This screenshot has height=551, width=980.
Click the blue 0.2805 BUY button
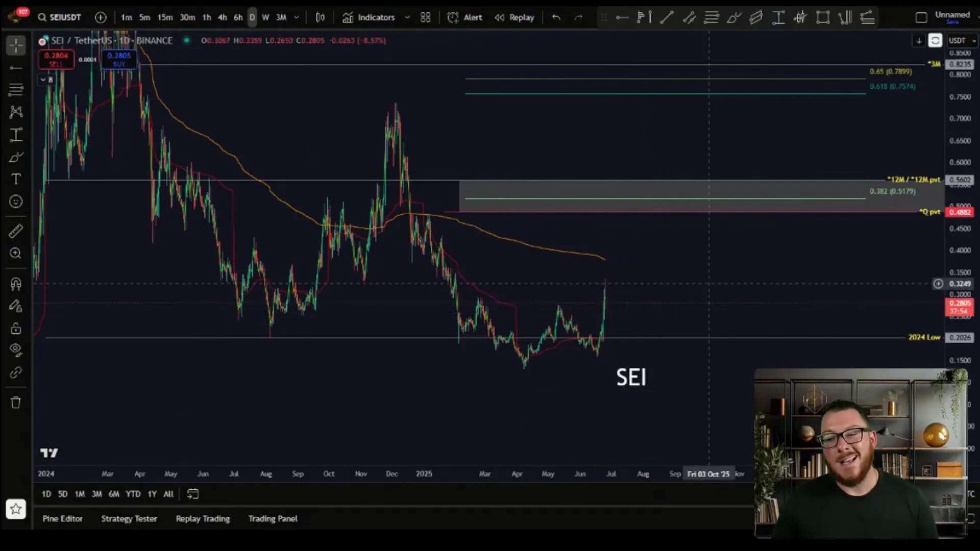[119, 59]
